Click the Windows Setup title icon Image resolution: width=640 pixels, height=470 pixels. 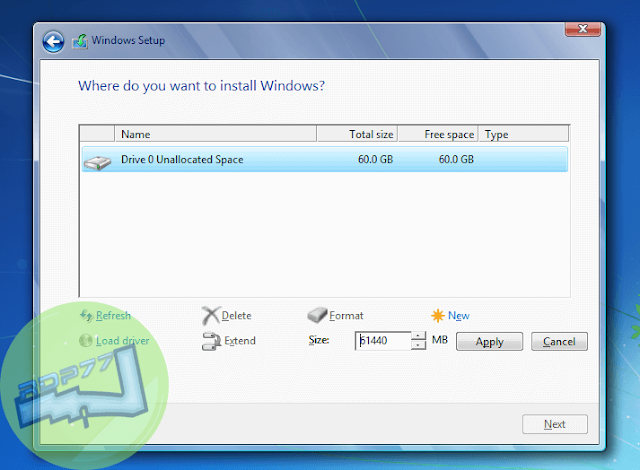click(80, 42)
